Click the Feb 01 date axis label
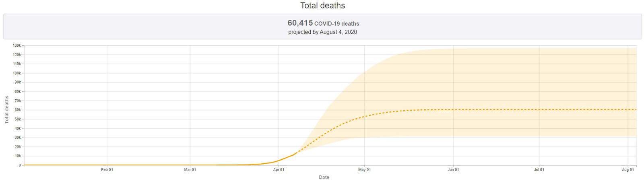 [x=107, y=170]
